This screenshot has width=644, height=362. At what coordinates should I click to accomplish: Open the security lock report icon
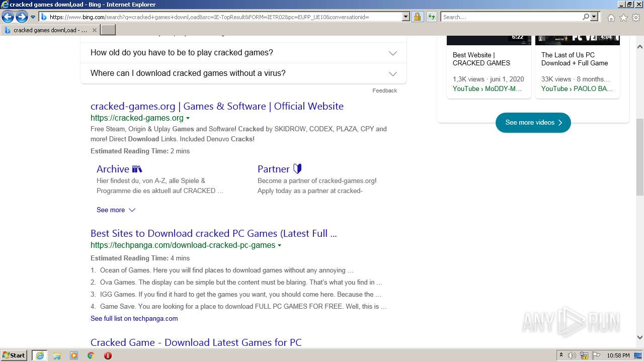pyautogui.click(x=417, y=17)
